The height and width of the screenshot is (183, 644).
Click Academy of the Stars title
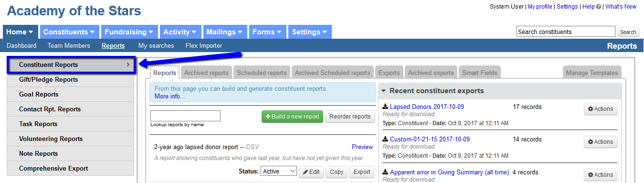point(74,10)
